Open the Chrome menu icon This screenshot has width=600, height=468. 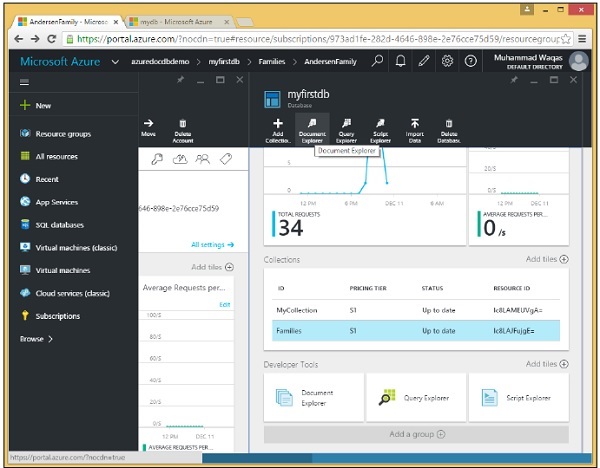pos(582,39)
